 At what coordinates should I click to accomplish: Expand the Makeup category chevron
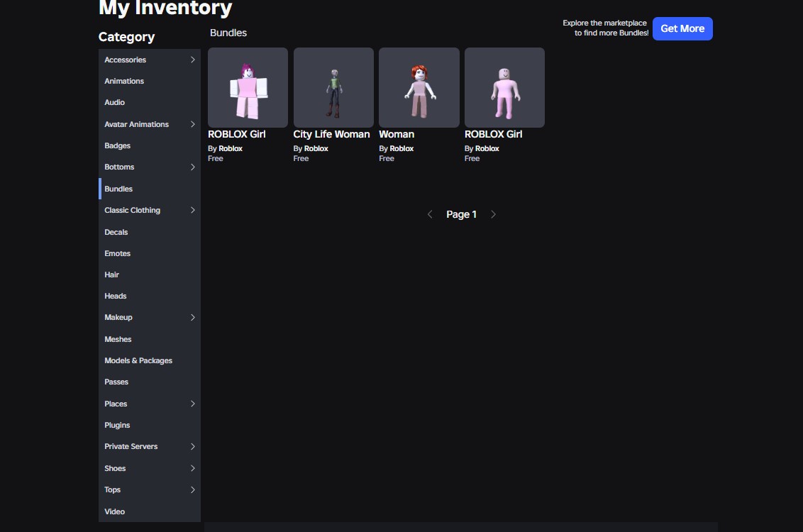(192, 318)
